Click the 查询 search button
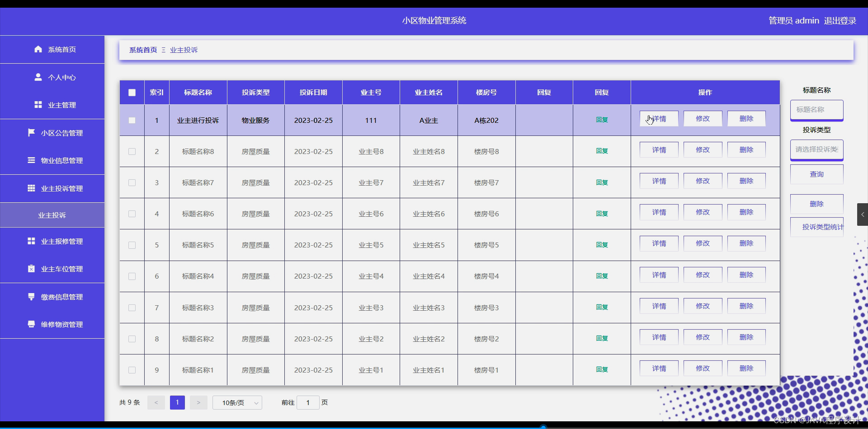Image resolution: width=868 pixels, height=429 pixels. 816,174
